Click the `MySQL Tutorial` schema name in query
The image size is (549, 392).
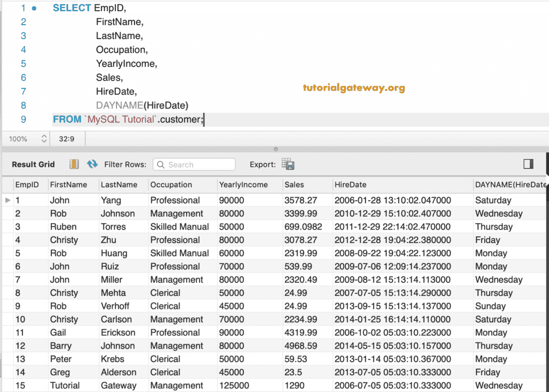point(121,120)
